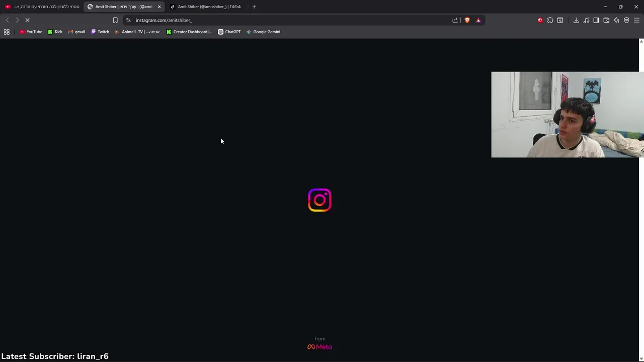Switch to the YouTube tab
The image size is (644, 362).
pos(42,7)
